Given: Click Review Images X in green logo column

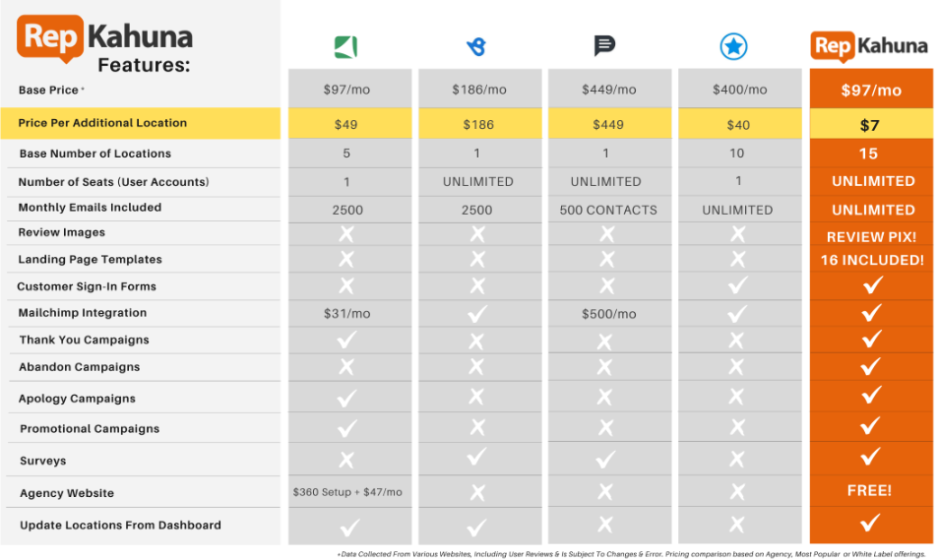Looking at the screenshot, I should (346, 233).
